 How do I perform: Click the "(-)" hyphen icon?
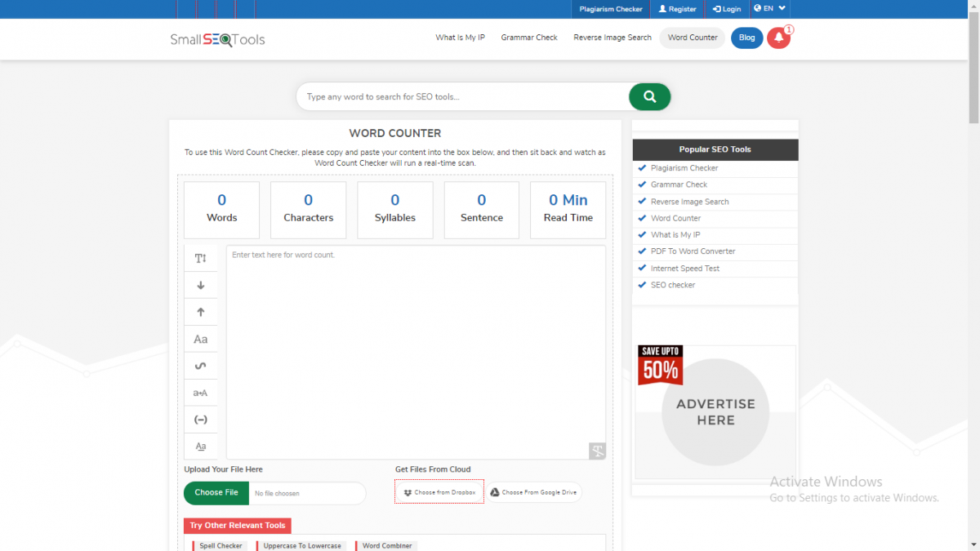pyautogui.click(x=201, y=419)
